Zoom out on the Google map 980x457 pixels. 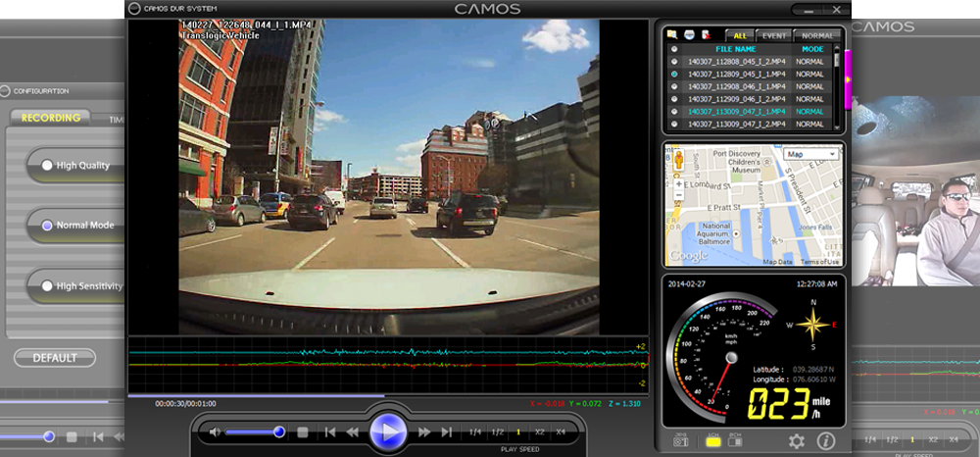[x=679, y=196]
